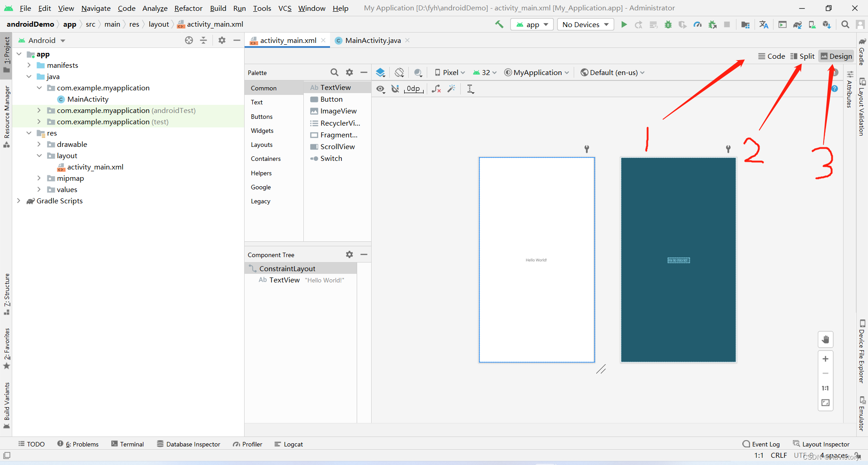
Task: Toggle the Z: Structure tool window
Action: click(6, 294)
